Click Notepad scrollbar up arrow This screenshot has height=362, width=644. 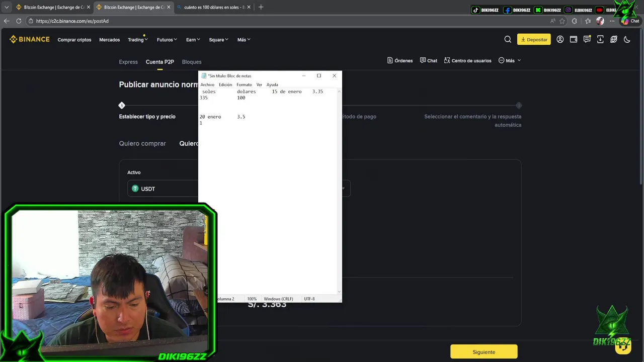click(339, 91)
